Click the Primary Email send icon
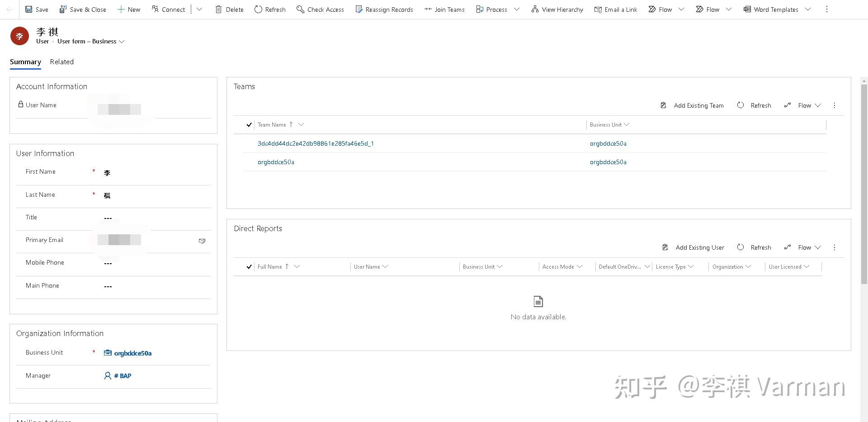The height and width of the screenshot is (422, 868). pyautogui.click(x=202, y=241)
